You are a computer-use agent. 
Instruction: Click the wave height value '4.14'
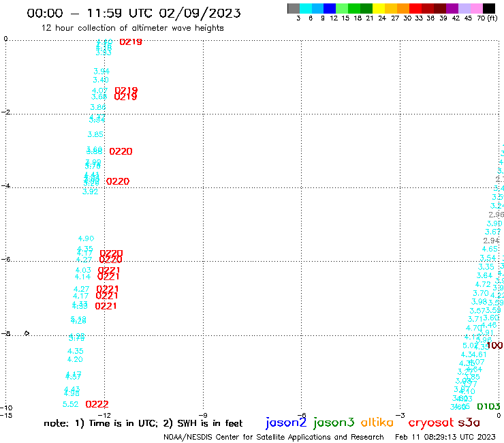(82, 277)
